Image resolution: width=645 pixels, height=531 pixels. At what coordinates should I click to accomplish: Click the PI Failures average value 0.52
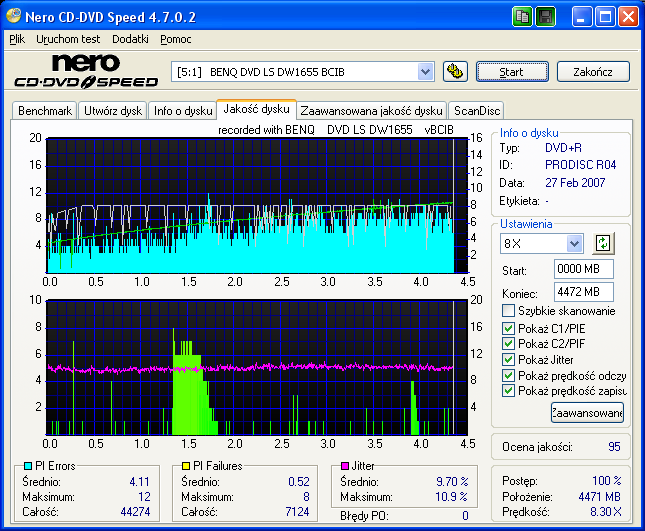(x=299, y=482)
